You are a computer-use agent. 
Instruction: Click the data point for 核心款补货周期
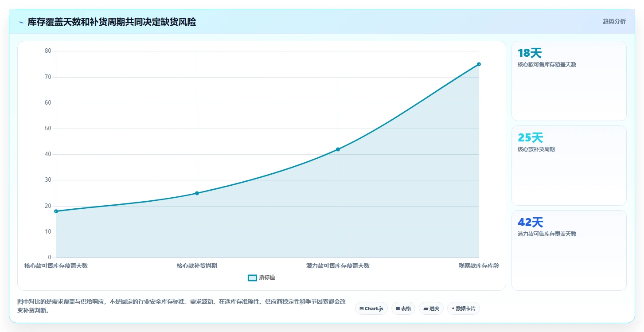tap(197, 193)
